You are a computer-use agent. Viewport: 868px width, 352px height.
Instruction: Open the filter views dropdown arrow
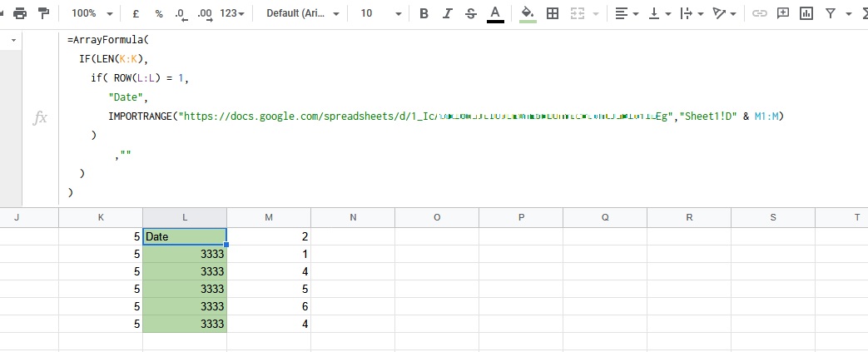click(849, 14)
